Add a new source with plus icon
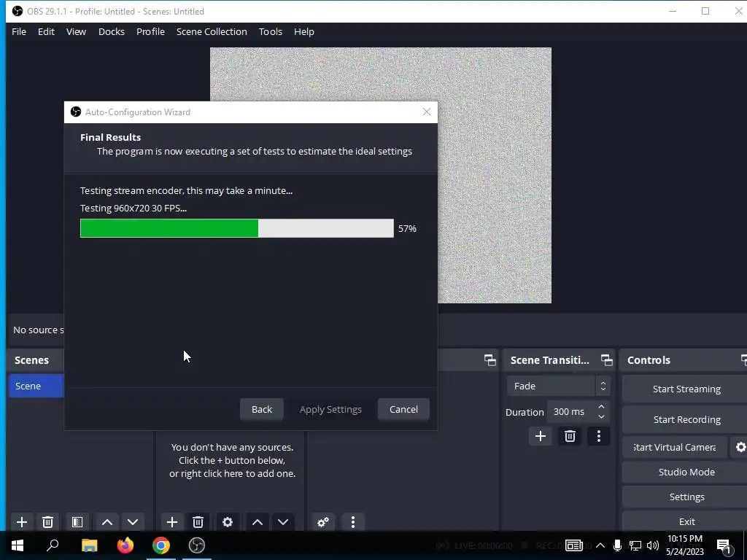Screen dimensions: 747x560 [x=172, y=522]
